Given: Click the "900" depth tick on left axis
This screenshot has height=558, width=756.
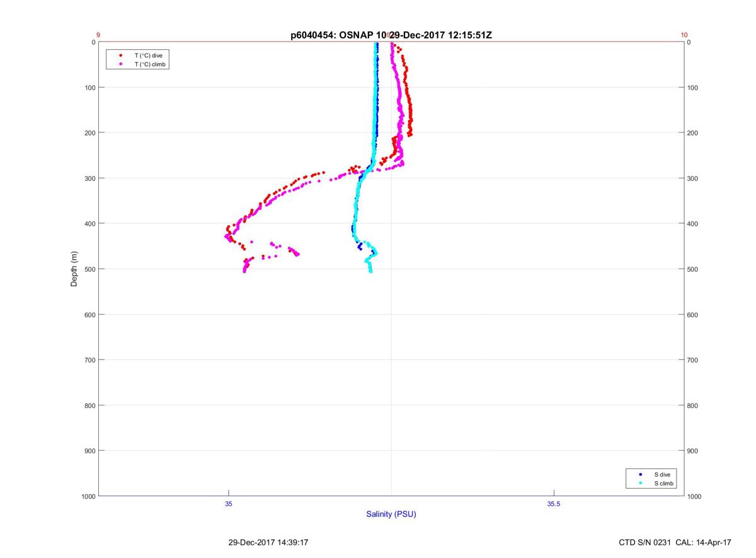Looking at the screenshot, I should click(x=90, y=451).
